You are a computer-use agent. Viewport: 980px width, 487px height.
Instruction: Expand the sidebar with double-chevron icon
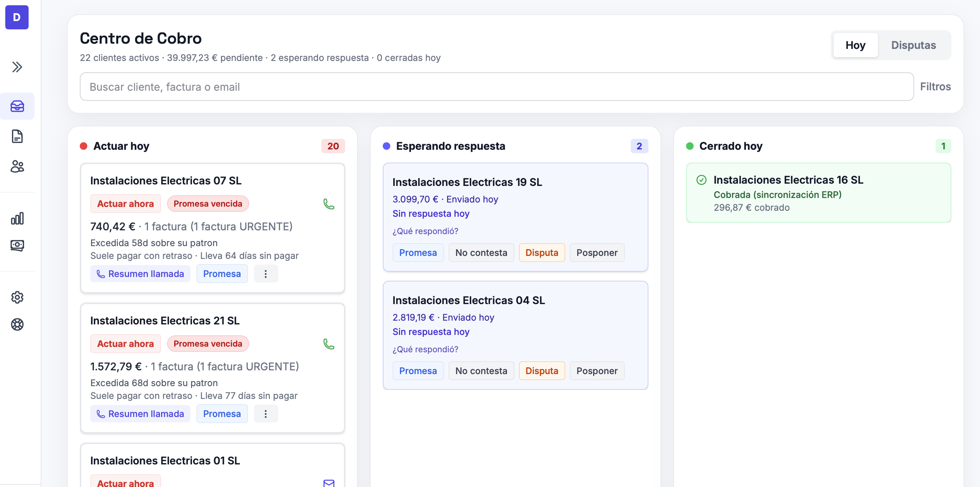click(17, 67)
